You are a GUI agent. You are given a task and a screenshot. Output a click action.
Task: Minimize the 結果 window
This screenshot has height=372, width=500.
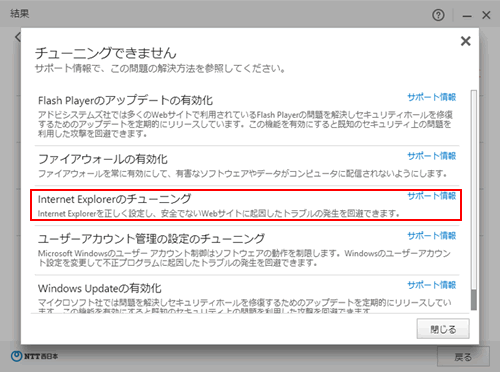(467, 16)
